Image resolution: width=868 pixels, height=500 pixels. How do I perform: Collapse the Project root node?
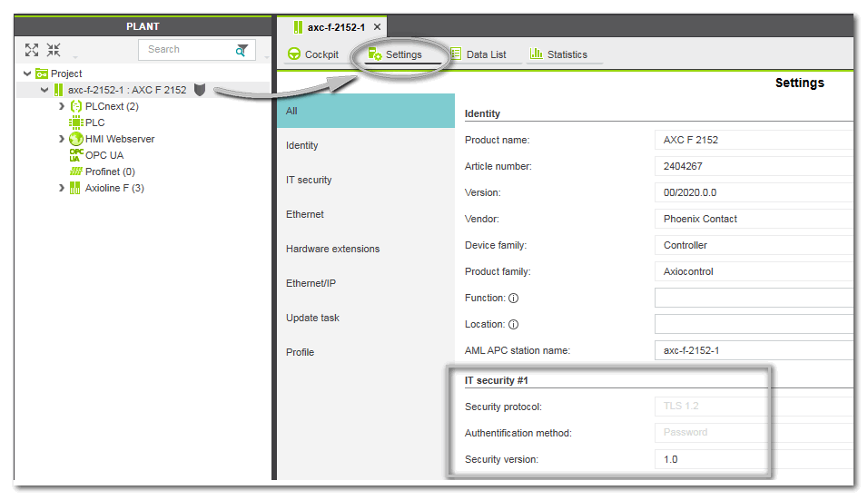[27, 74]
